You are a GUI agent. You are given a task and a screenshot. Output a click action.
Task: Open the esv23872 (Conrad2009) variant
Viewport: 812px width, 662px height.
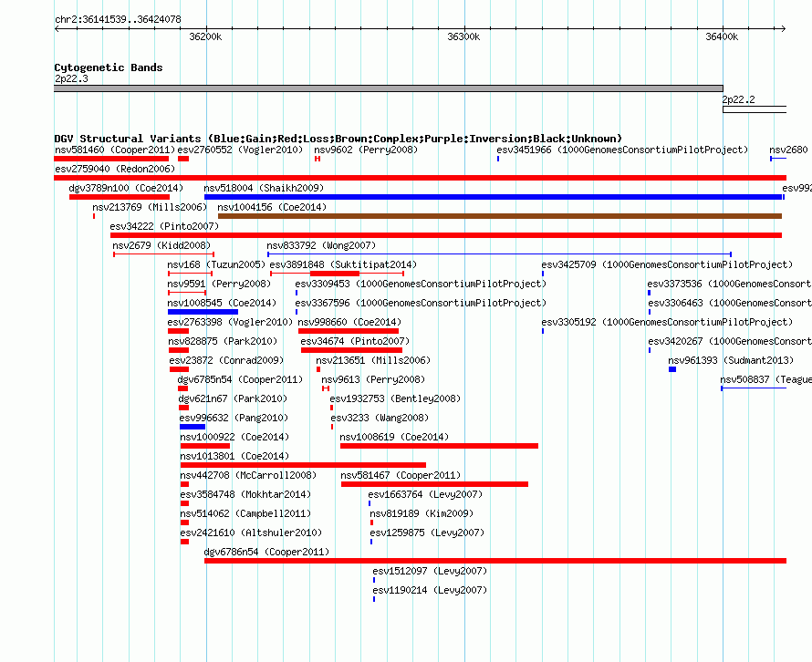coord(226,361)
